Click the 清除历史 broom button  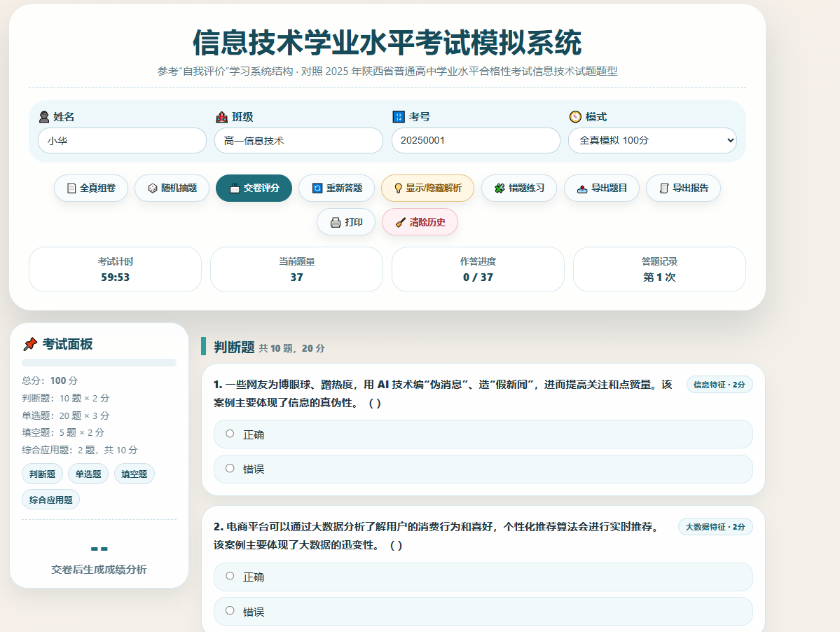click(x=420, y=221)
